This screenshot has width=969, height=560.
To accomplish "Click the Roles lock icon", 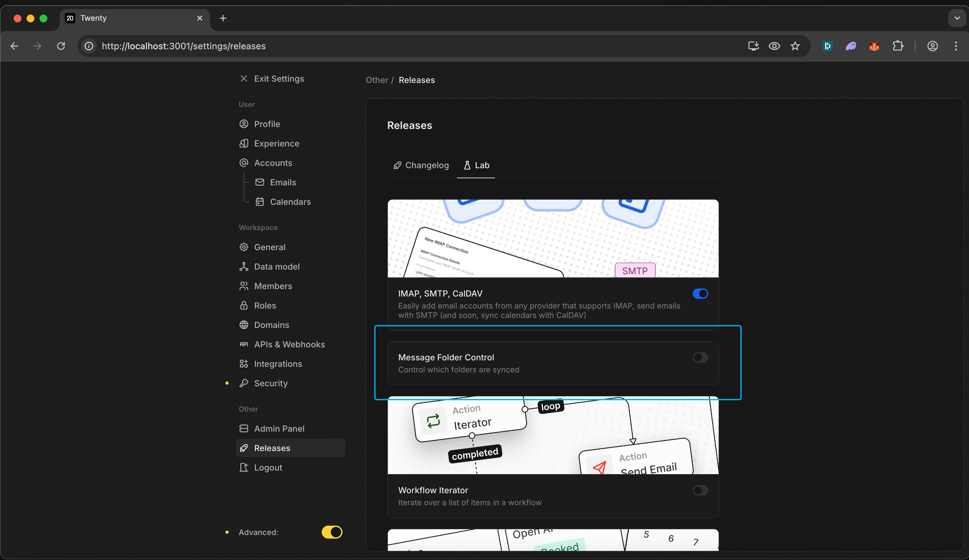I will point(244,305).
